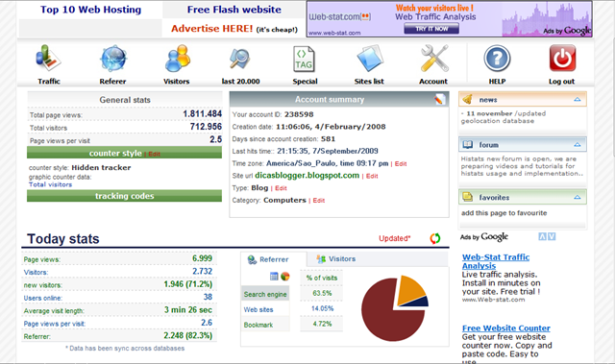Click the navy pie chart slice
The image size is (615, 364).
tap(419, 302)
